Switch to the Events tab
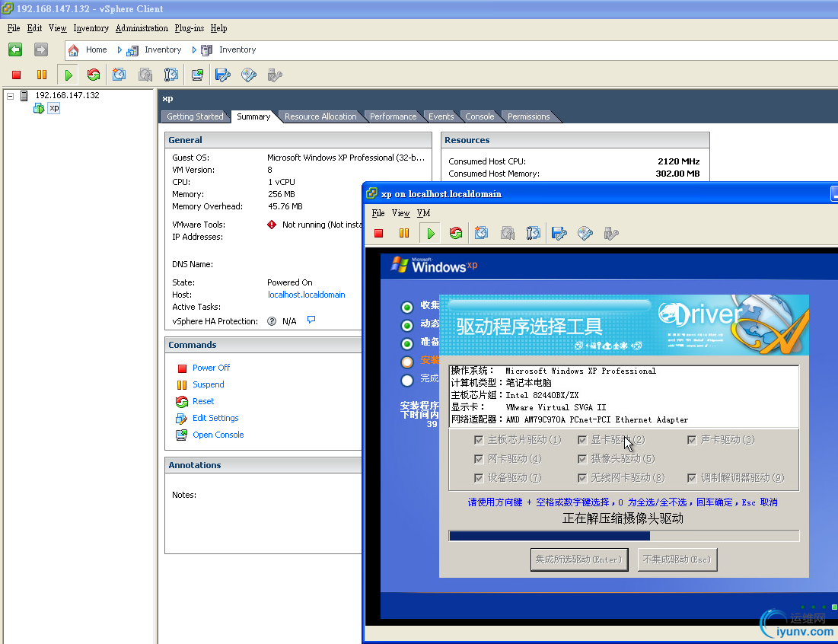Screen dimensions: 838x644 [441, 116]
